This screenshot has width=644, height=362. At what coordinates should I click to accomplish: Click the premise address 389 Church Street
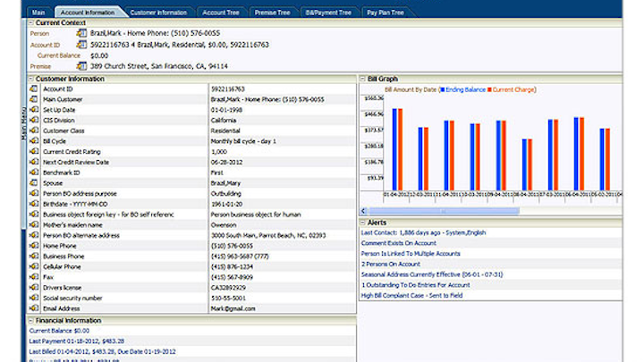click(x=159, y=66)
